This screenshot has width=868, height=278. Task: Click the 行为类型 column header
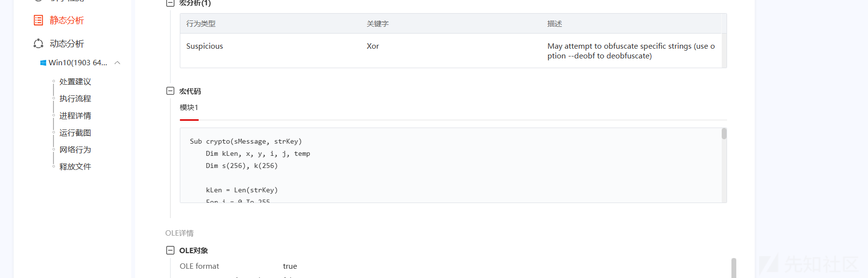pos(201,24)
